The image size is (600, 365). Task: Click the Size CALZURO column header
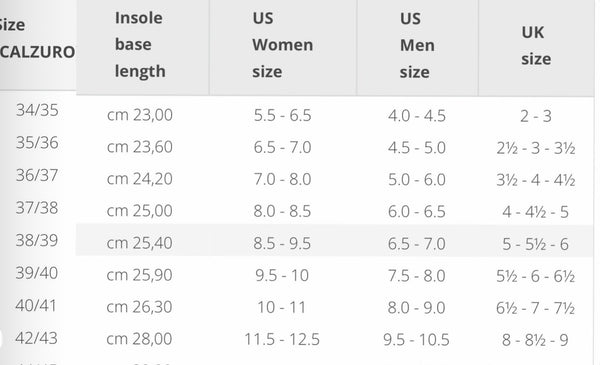(38, 38)
